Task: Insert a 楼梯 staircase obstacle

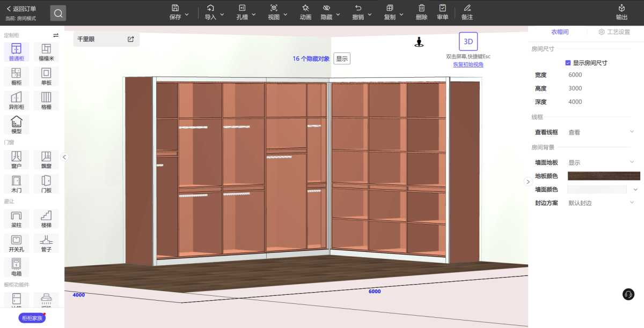Action: pos(46,219)
